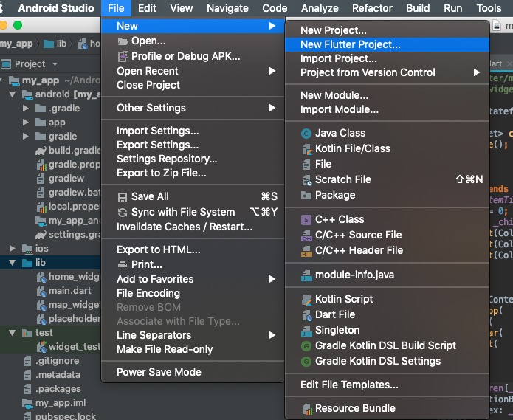
Task: Choose Import Project...
Action: coord(388,58)
